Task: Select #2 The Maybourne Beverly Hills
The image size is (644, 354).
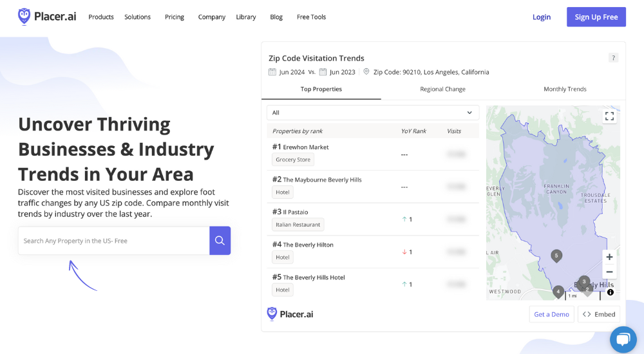Action: [x=373, y=187]
